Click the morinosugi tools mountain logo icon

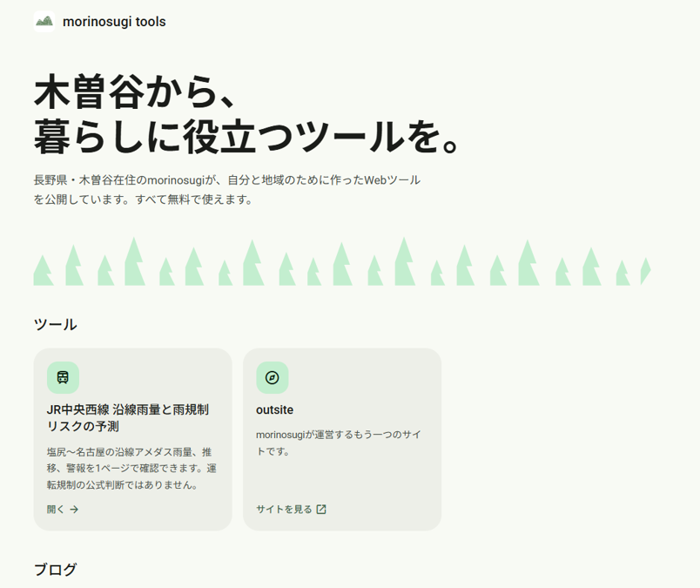[44, 22]
